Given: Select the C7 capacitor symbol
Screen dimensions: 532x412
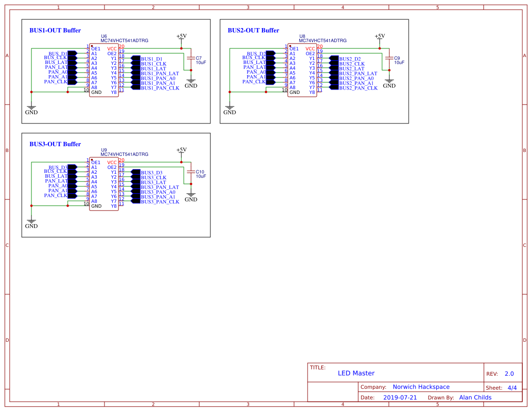Looking at the screenshot, I should click(191, 59).
